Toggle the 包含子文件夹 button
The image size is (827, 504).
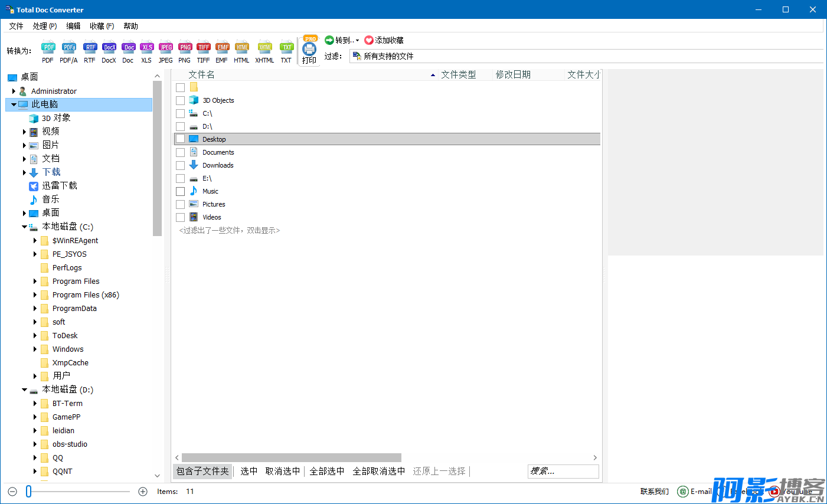[202, 471]
